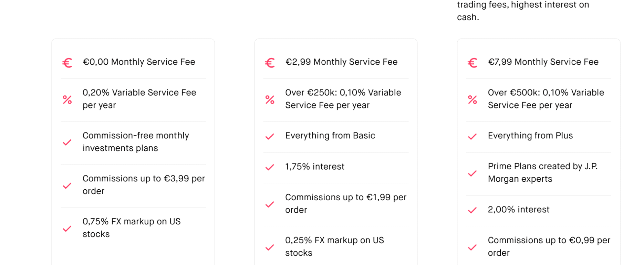Click percent icon next to Over €250k fee
Viewport: 644px width, 265px height.
(270, 100)
